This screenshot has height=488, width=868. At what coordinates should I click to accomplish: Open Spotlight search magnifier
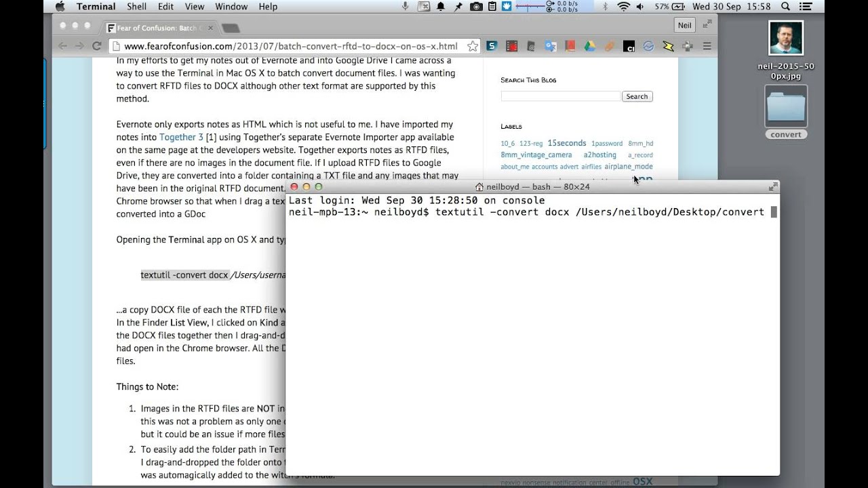point(786,7)
